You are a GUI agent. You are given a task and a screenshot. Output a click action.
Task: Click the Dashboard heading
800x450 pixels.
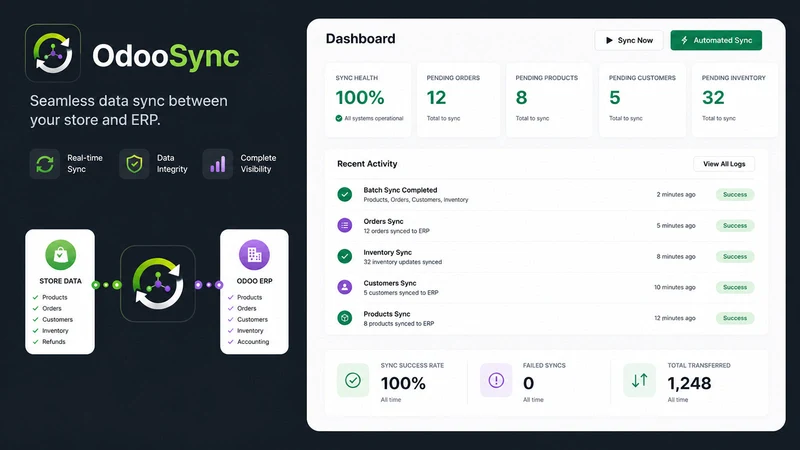point(360,39)
